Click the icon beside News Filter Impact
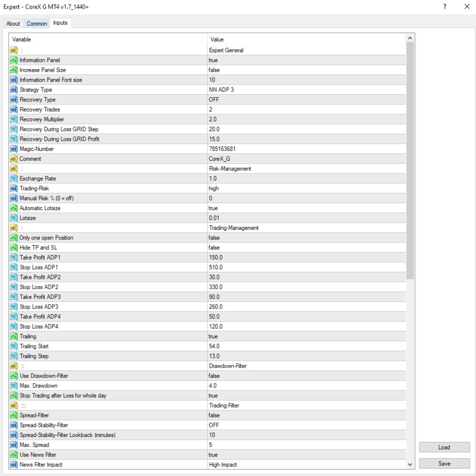476x476 pixels. point(14,465)
